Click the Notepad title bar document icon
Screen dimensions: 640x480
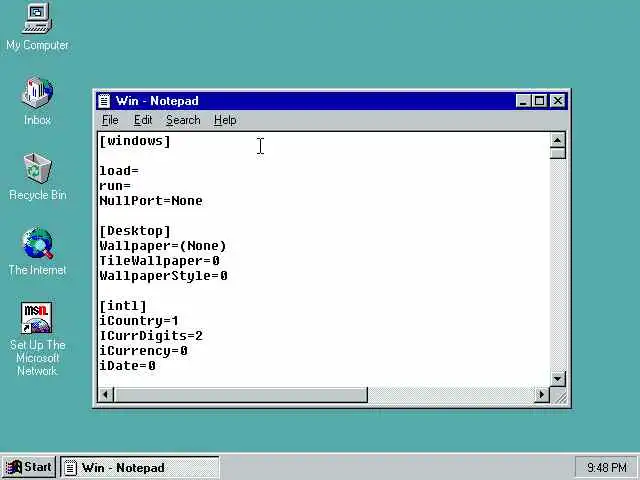pos(104,101)
